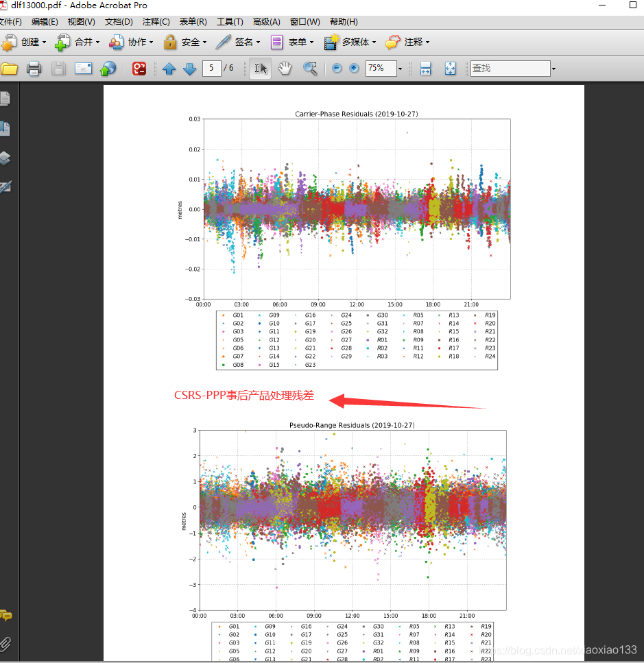Viewport: 644px width, 663px height.
Task: Expand the 签名 dropdown arrow
Action: (259, 43)
